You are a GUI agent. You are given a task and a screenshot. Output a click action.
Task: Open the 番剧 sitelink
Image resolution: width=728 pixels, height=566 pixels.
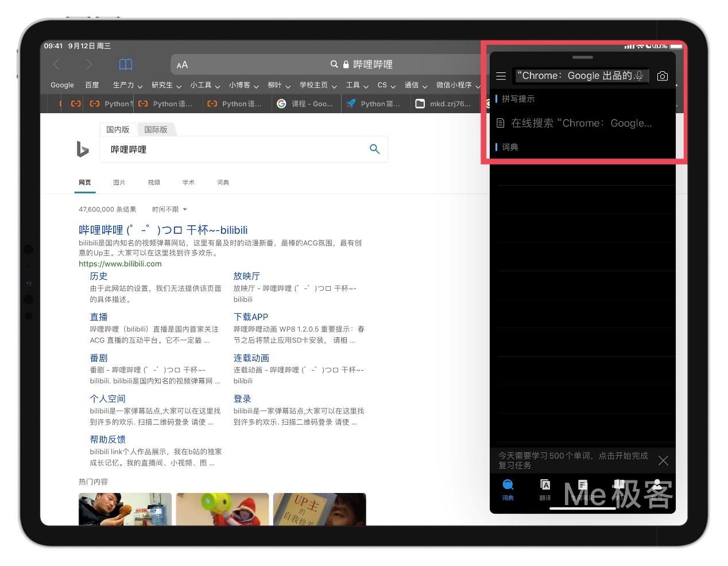pos(98,357)
